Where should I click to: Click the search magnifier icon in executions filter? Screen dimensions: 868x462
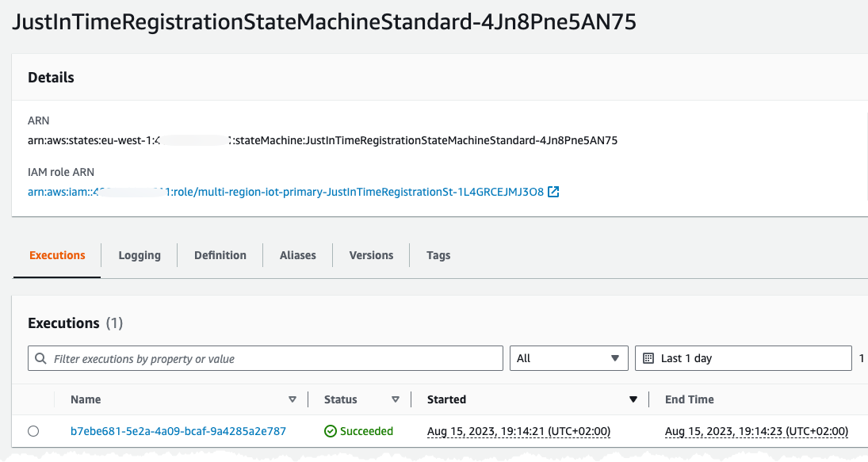tap(40, 358)
